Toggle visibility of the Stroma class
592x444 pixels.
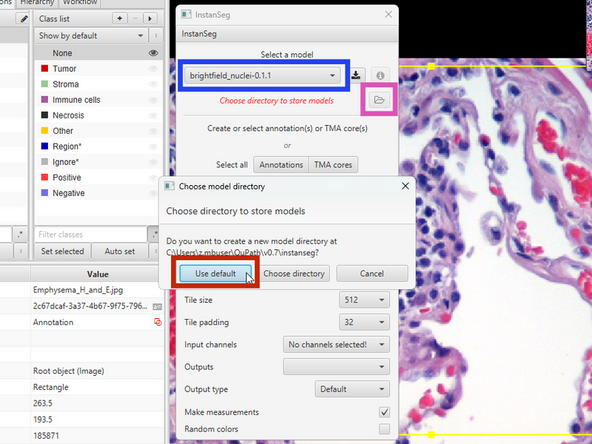point(153,84)
